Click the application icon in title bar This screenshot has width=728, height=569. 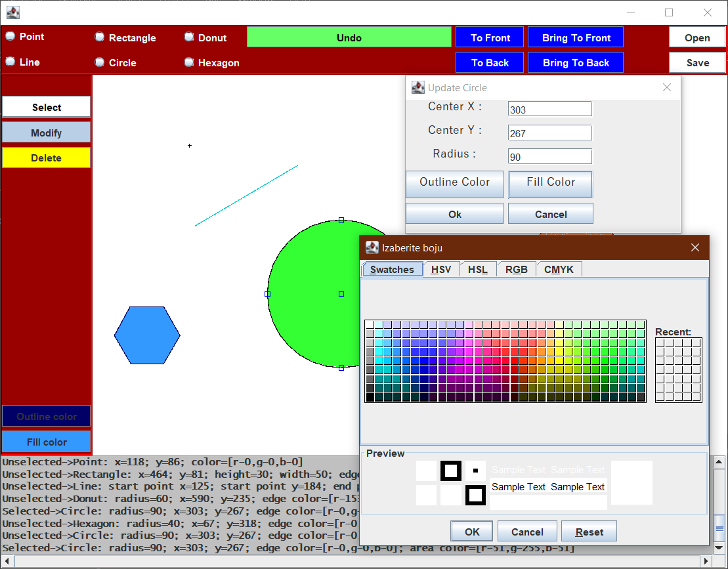pos(13,12)
